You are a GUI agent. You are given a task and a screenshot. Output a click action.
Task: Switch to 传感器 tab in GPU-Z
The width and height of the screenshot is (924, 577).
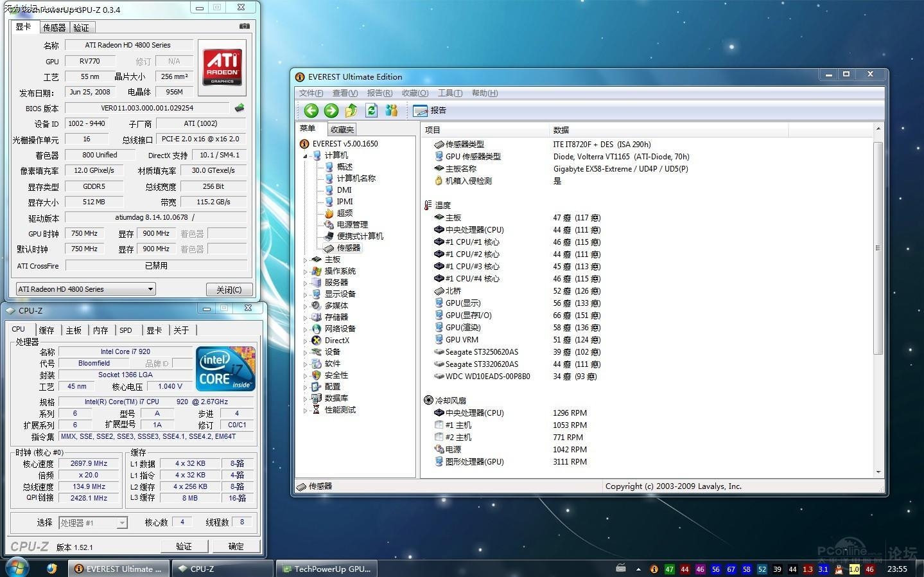pos(54,28)
